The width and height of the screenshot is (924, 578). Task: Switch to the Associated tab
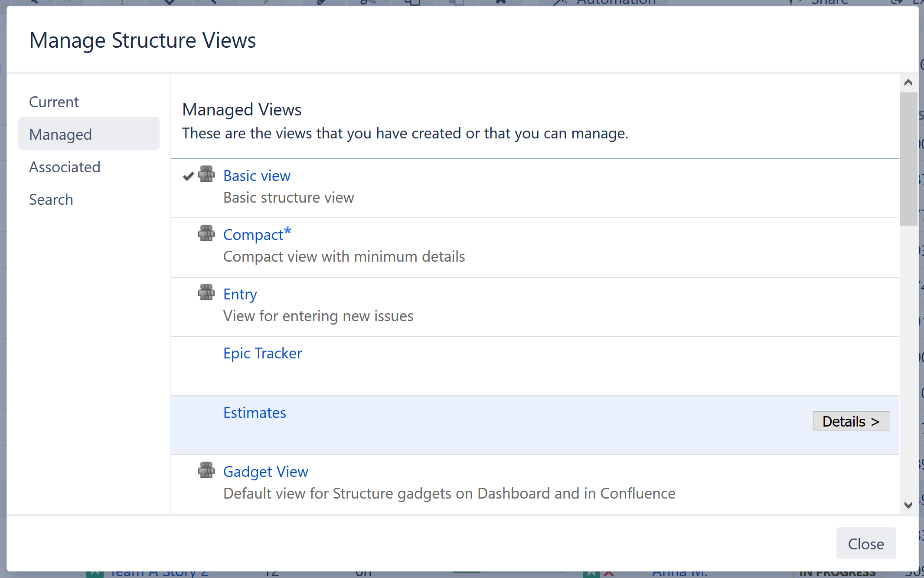pos(65,167)
